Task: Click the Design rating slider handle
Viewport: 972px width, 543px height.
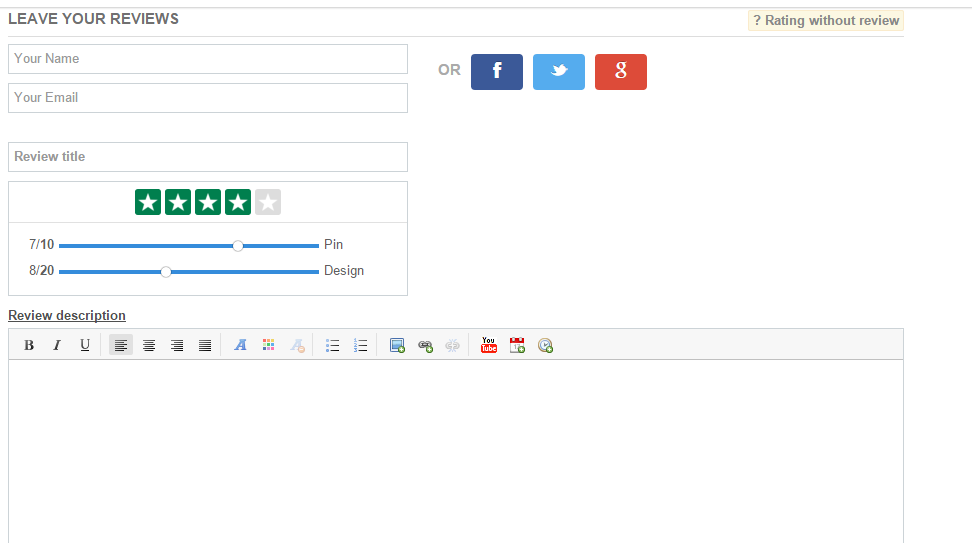Action: [166, 272]
